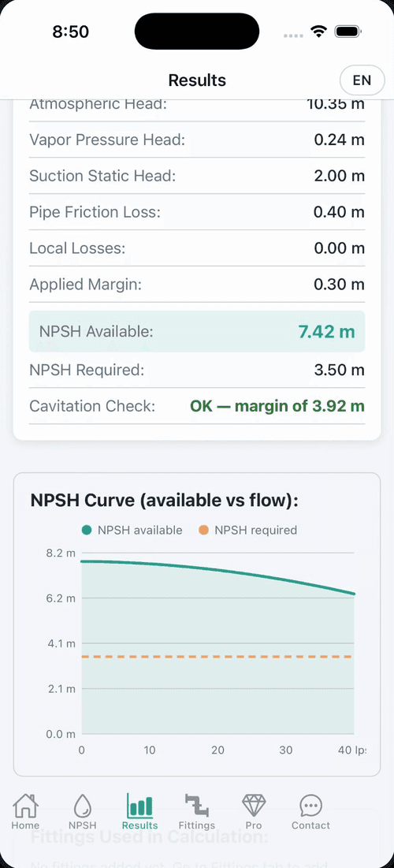This screenshot has height=868, width=394.
Task: Select the 0.40 m friction loss value
Action: tap(339, 212)
